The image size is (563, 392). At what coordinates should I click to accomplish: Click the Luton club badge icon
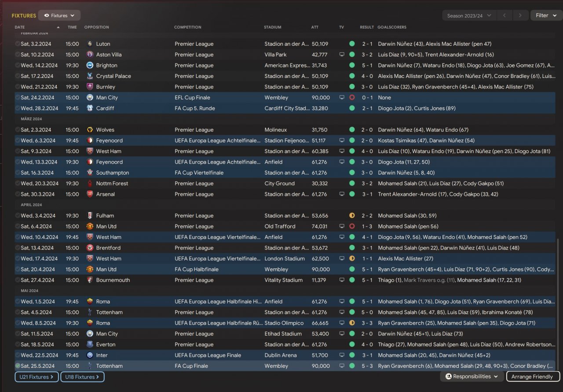pyautogui.click(x=90, y=44)
